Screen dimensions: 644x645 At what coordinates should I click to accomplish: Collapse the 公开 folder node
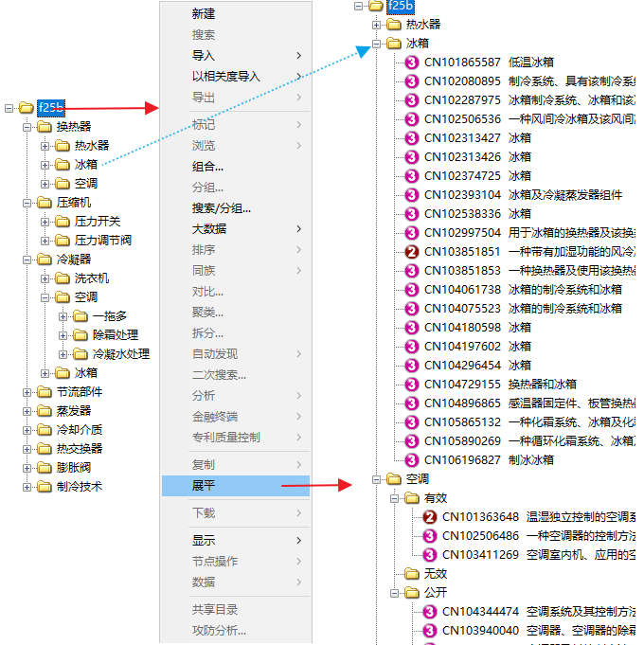(x=395, y=593)
